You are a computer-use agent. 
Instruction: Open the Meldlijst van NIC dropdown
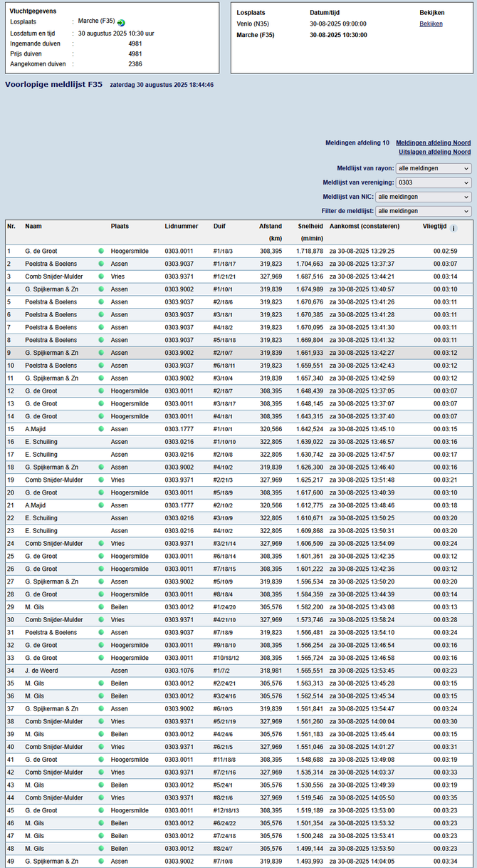tap(424, 197)
